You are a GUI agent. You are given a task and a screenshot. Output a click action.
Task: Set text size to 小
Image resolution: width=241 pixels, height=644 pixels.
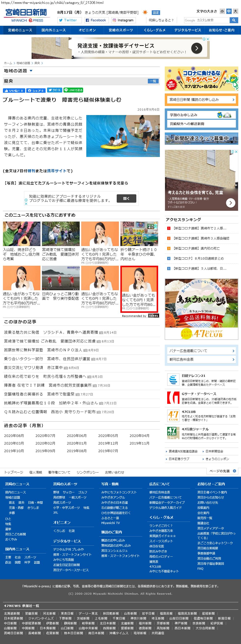tap(222, 11)
